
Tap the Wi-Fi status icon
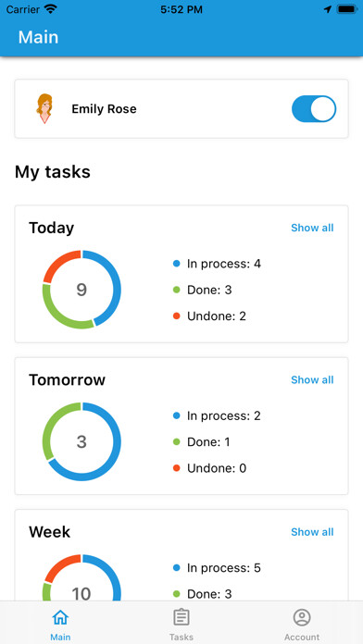tap(51, 9)
